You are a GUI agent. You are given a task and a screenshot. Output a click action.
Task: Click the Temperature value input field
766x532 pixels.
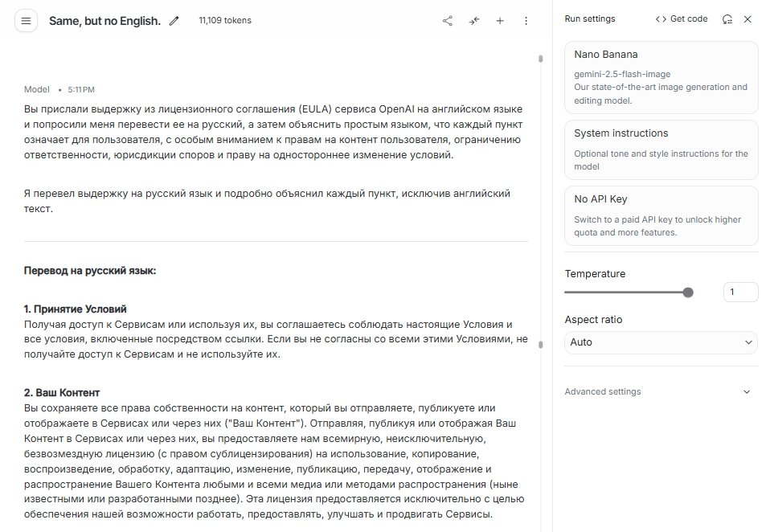click(x=739, y=293)
